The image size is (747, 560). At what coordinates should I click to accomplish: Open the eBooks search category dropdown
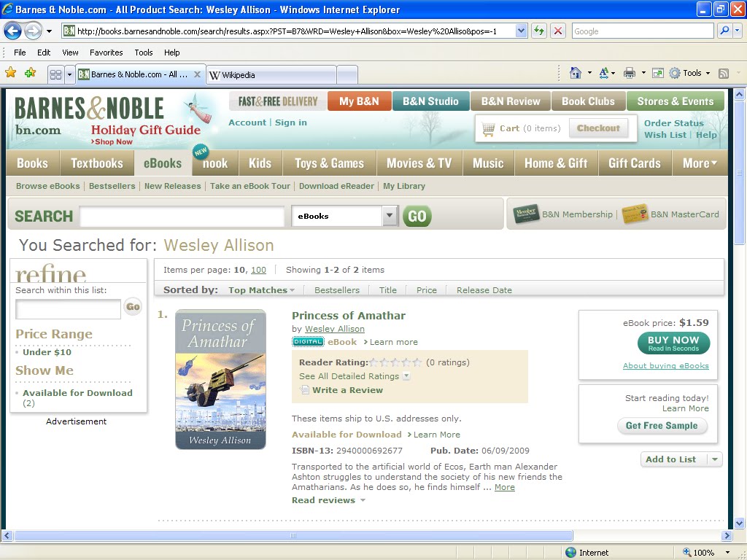coord(390,216)
